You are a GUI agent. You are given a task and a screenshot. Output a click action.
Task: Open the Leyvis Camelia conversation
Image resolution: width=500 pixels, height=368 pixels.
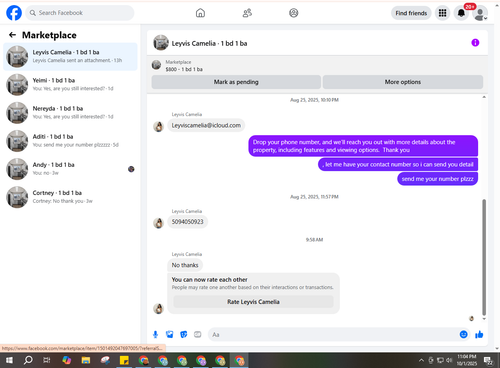pos(70,56)
